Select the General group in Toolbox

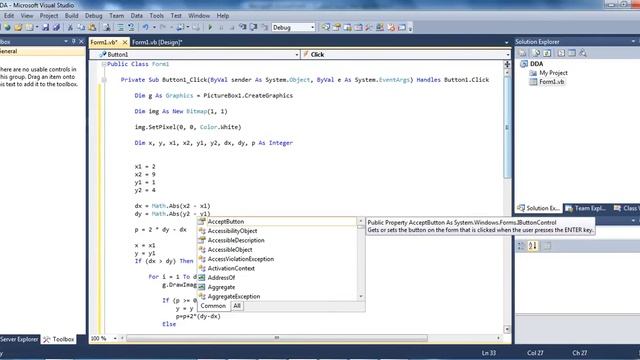tap(42, 51)
